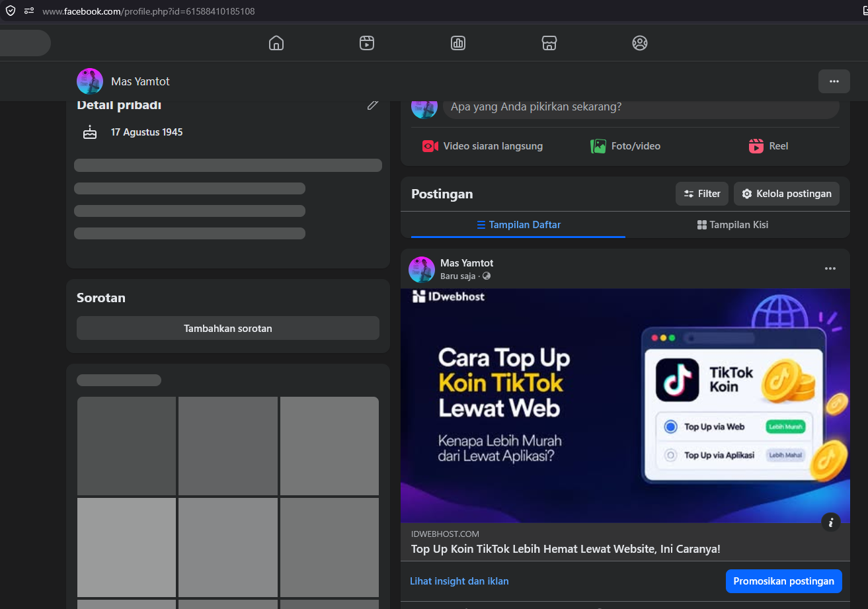Click the red Reel icon
Image resolution: width=868 pixels, height=609 pixels.
coord(756,146)
